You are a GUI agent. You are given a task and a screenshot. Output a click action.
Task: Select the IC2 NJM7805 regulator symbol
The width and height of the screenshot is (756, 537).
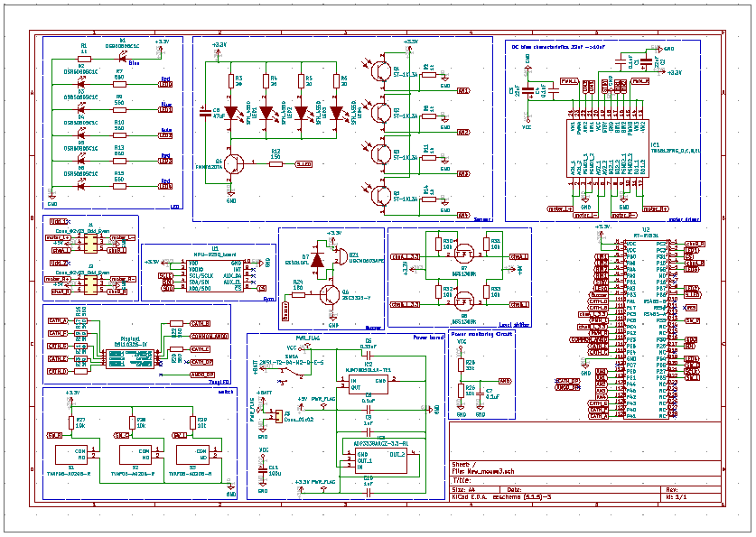pyautogui.click(x=369, y=384)
